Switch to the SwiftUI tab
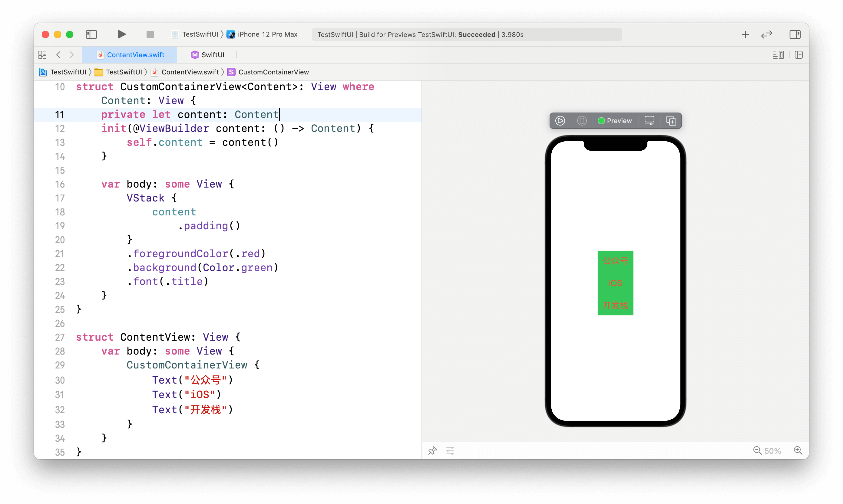Screen dimensions: 843x504 (207, 55)
